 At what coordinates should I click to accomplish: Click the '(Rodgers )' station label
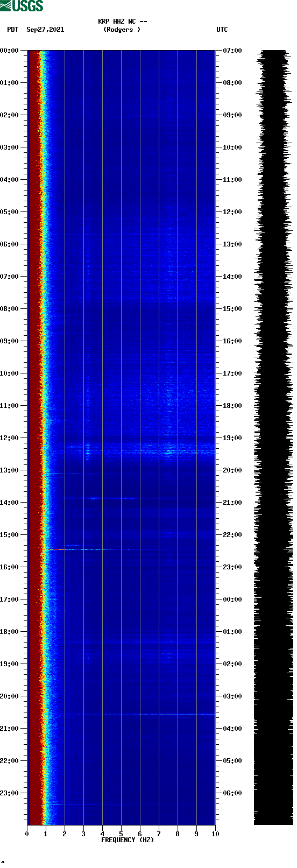pos(122,30)
